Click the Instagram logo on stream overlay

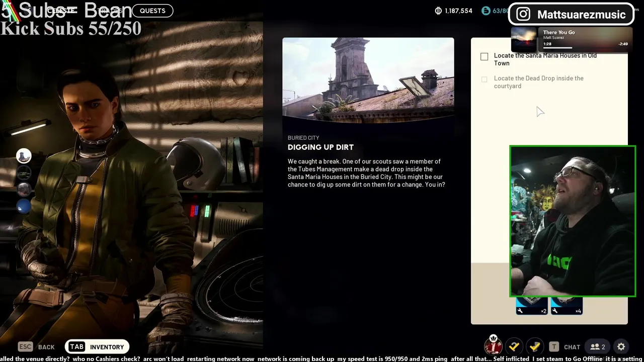[x=523, y=14]
